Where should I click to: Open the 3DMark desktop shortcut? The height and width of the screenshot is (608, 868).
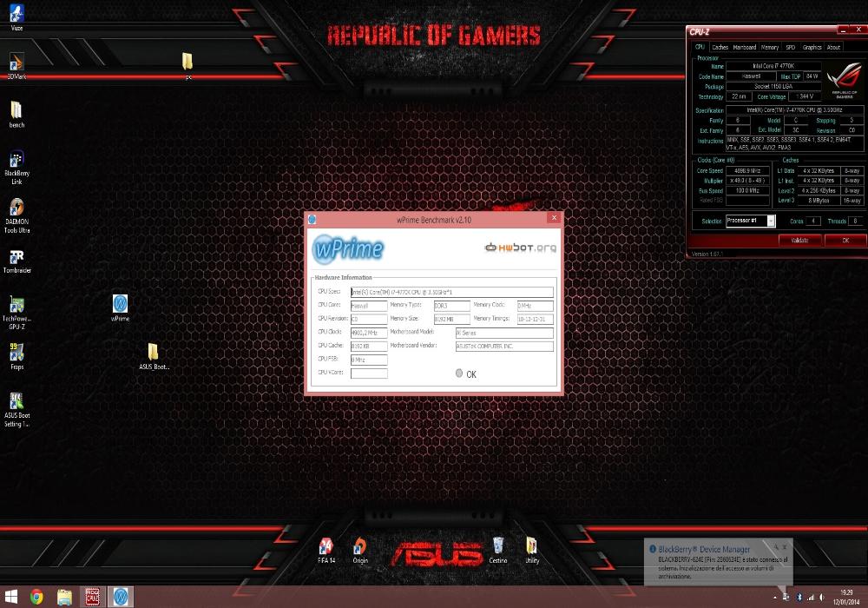pos(16,65)
